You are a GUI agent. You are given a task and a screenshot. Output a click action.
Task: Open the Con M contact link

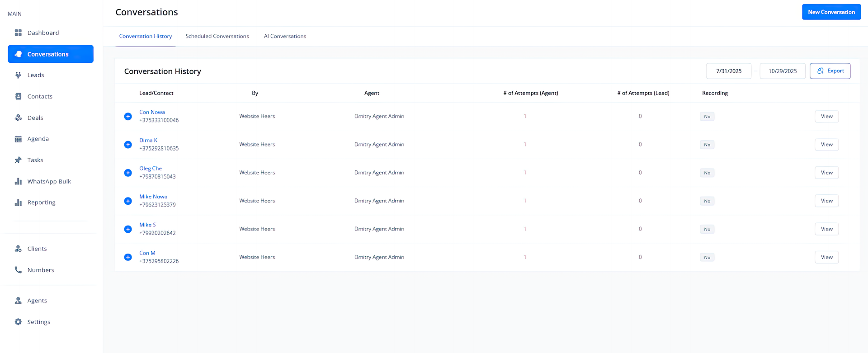(x=147, y=253)
